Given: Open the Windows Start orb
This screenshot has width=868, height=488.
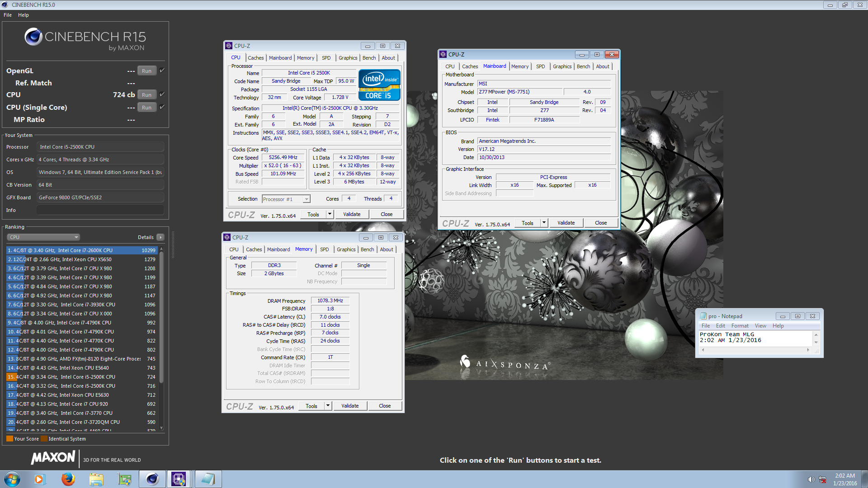Looking at the screenshot, I should pos(12,479).
